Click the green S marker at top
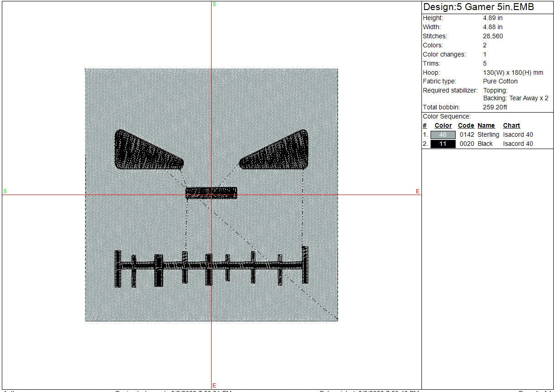Image resolution: width=556 pixels, height=392 pixels. tap(214, 4)
